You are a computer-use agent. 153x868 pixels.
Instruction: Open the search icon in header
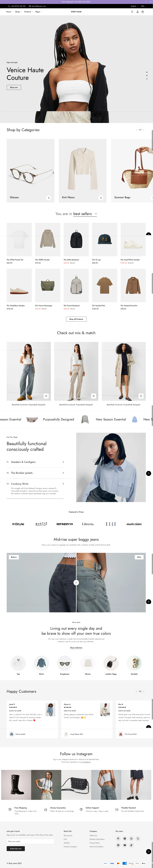132,12
